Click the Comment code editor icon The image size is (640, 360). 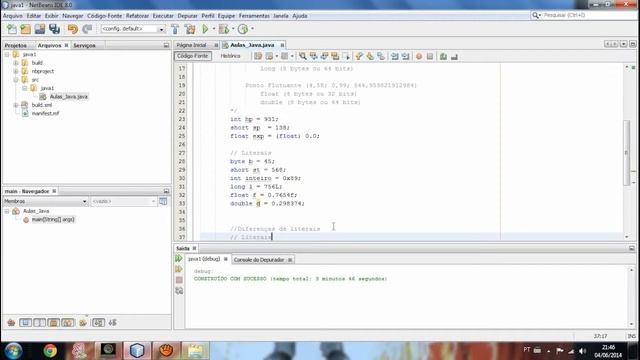(x=443, y=56)
